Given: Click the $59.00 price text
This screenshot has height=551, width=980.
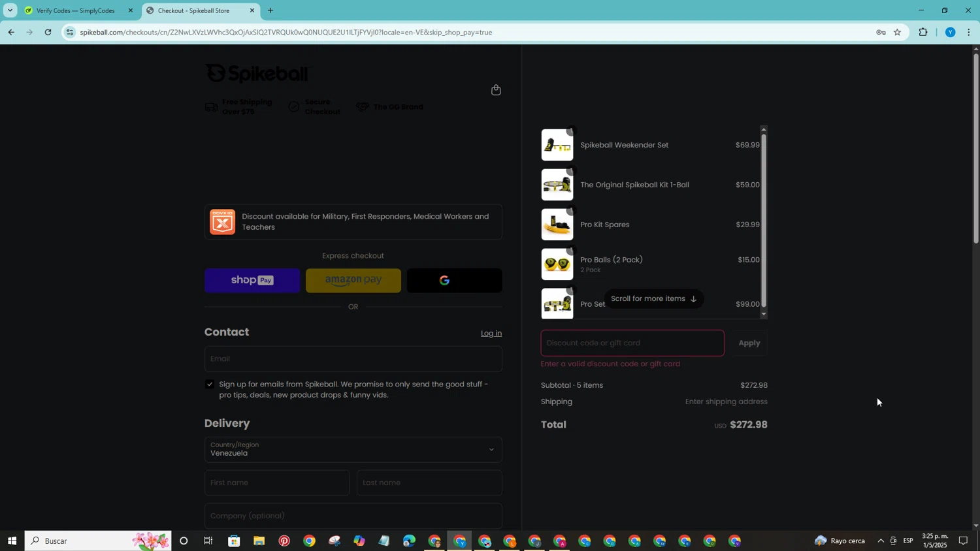Looking at the screenshot, I should click(x=747, y=185).
